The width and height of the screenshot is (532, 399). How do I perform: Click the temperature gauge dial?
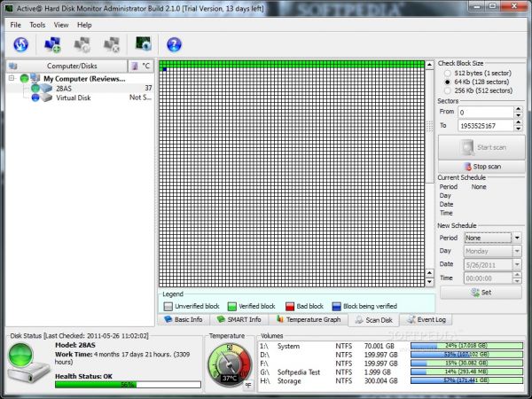[230, 365]
